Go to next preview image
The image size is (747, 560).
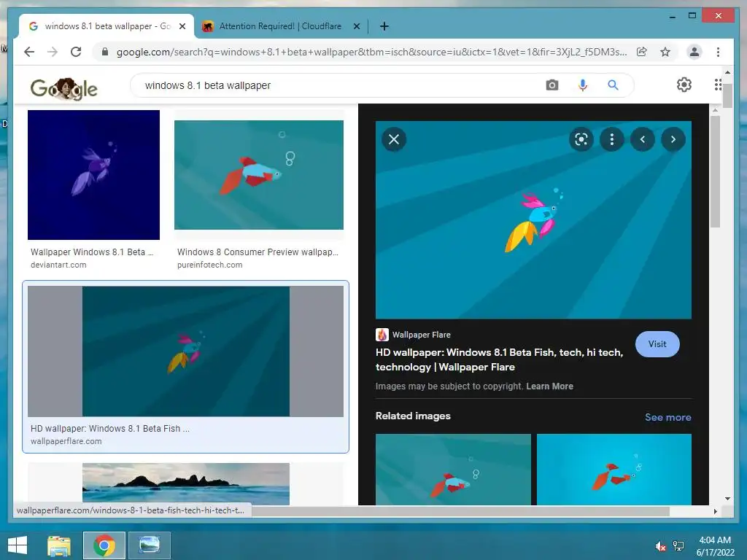(673, 139)
